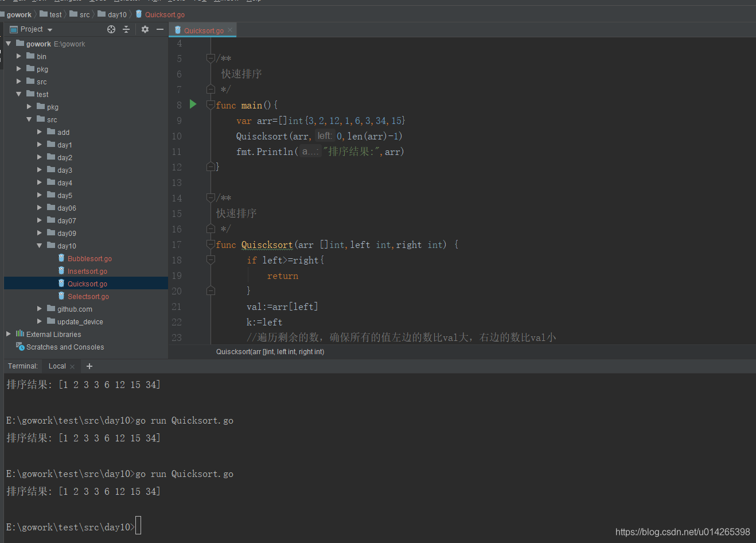This screenshot has width=756, height=543.
Task: Fold the if block at line 18
Action: 211,260
